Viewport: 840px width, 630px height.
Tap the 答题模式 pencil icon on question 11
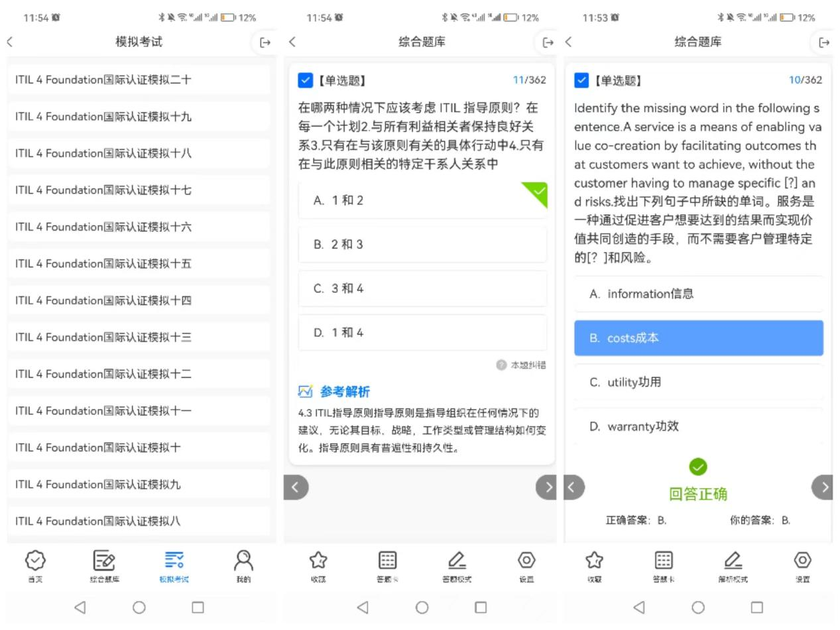tap(457, 561)
